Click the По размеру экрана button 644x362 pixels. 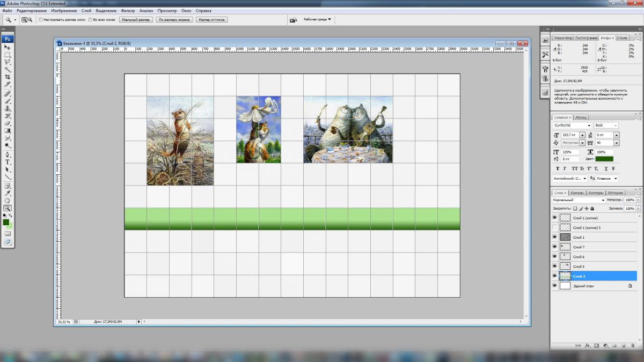pyautogui.click(x=174, y=20)
